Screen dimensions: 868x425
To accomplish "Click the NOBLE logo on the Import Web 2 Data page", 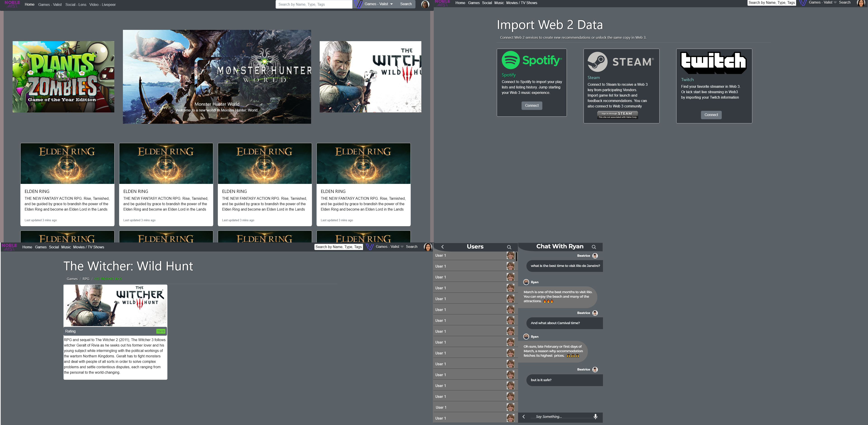I will 442,3.
